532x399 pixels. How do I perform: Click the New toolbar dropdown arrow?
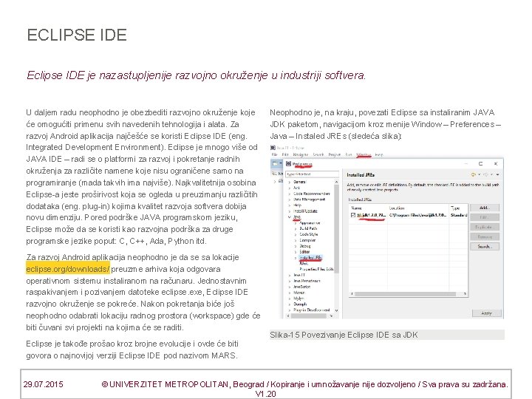[281, 163]
